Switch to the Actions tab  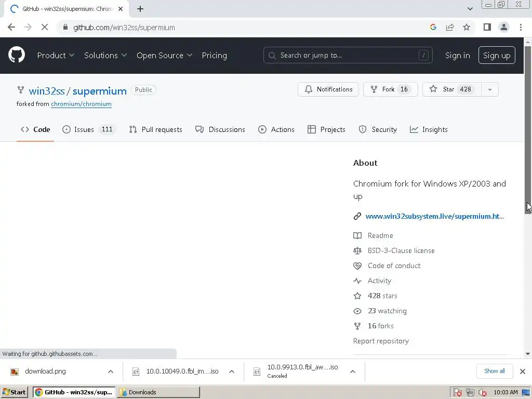coord(276,129)
